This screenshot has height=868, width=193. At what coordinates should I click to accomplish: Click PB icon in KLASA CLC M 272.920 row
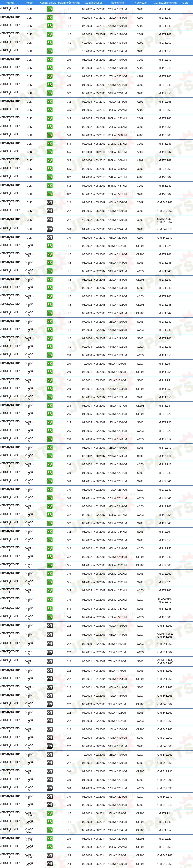[49, 839]
